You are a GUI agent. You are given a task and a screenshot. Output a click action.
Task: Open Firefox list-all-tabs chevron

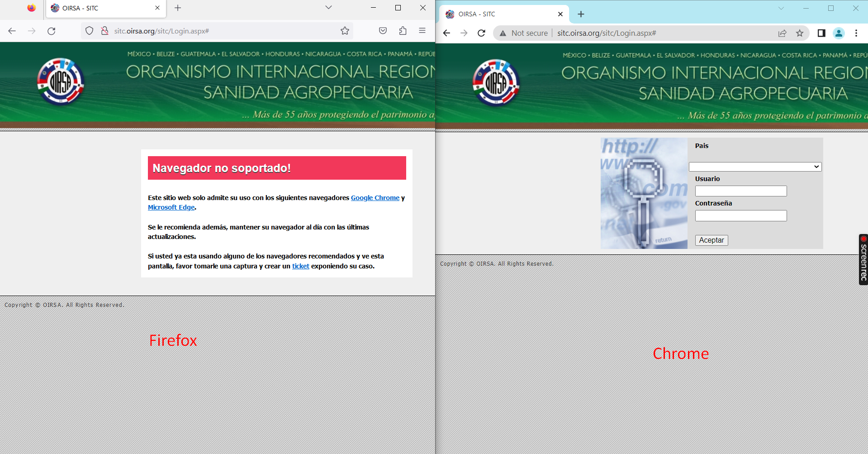328,8
